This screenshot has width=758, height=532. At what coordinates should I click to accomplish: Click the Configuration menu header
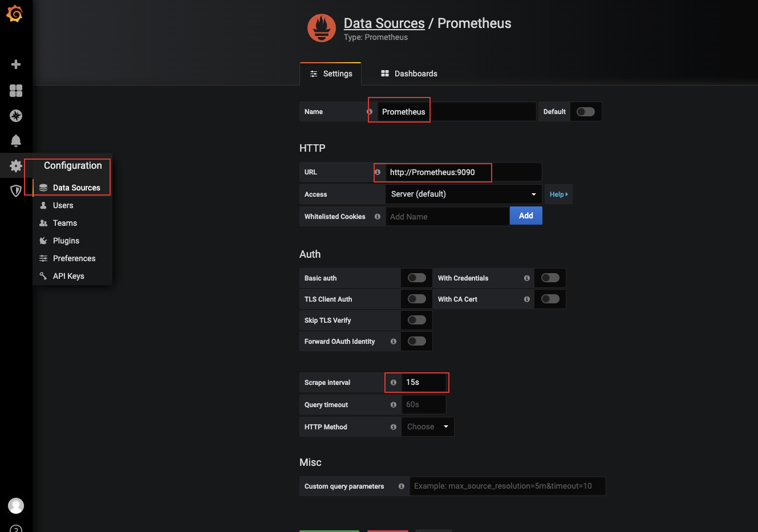tap(72, 165)
